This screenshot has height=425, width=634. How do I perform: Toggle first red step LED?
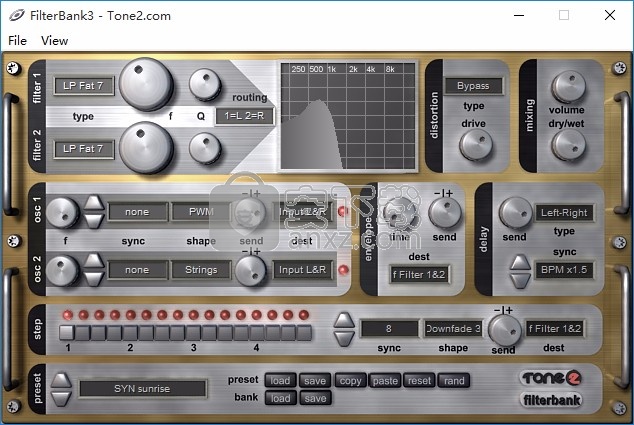68,315
